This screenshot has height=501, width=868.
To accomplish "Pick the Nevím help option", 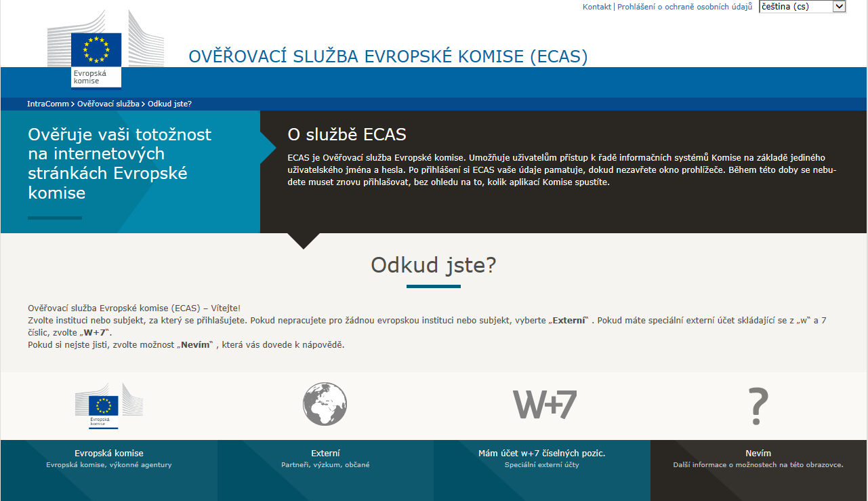I will pos(759,470).
